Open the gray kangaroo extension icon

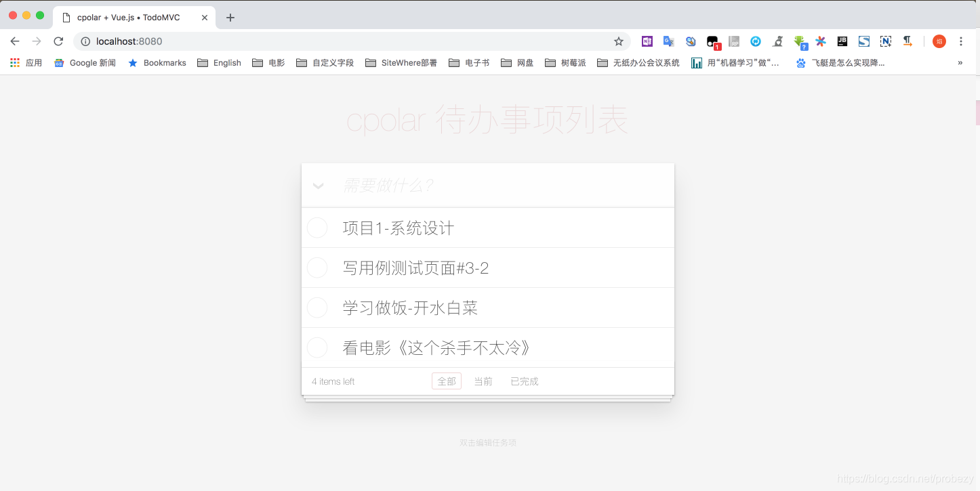coord(778,41)
